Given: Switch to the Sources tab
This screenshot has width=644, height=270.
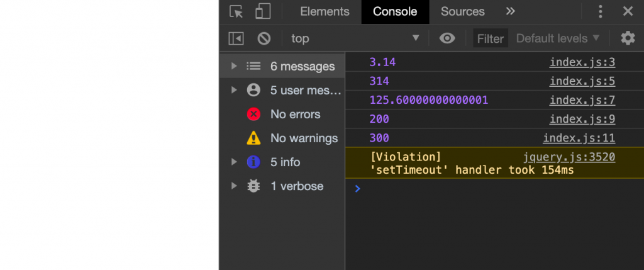Looking at the screenshot, I should [x=462, y=11].
